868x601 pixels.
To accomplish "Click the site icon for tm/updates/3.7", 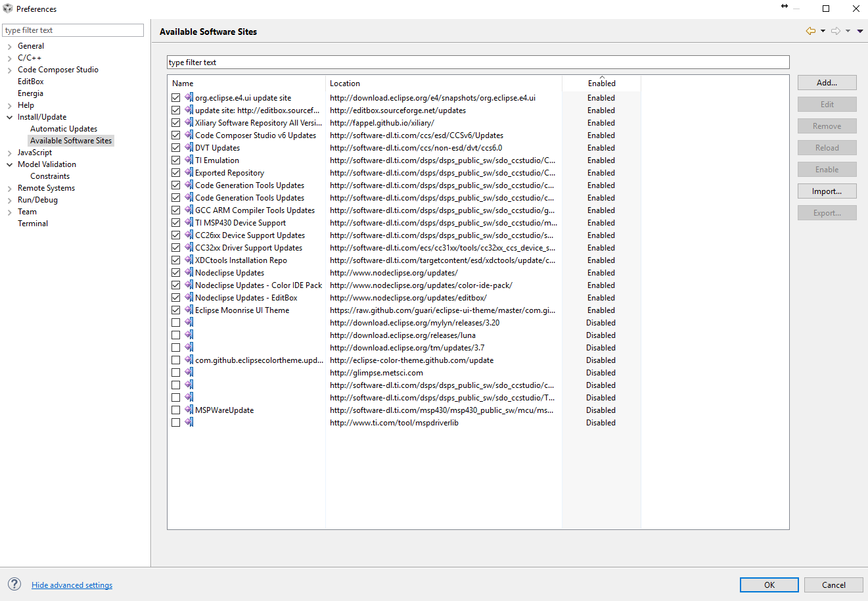I will click(189, 347).
